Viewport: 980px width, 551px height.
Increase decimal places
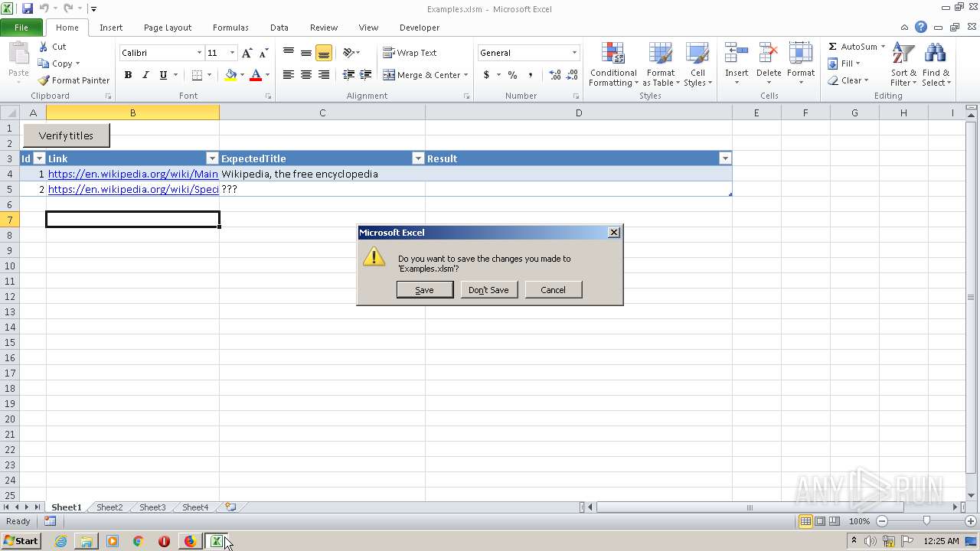click(x=555, y=75)
